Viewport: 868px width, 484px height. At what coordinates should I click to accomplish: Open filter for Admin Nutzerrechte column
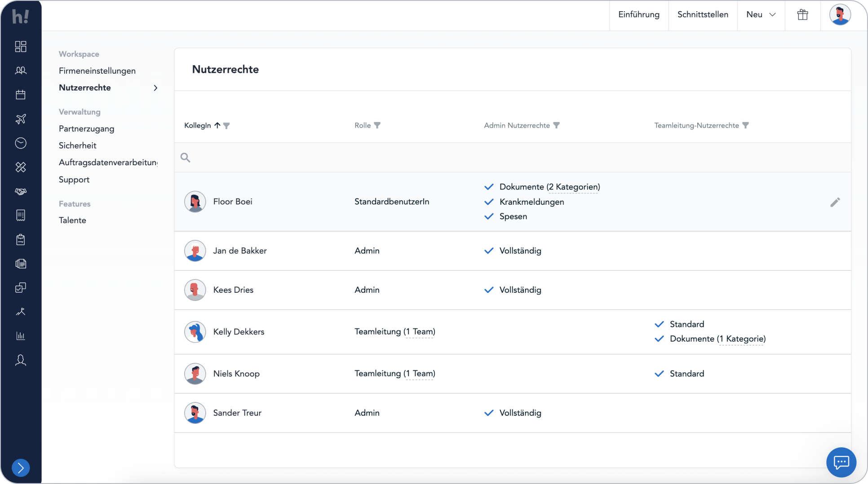click(557, 126)
